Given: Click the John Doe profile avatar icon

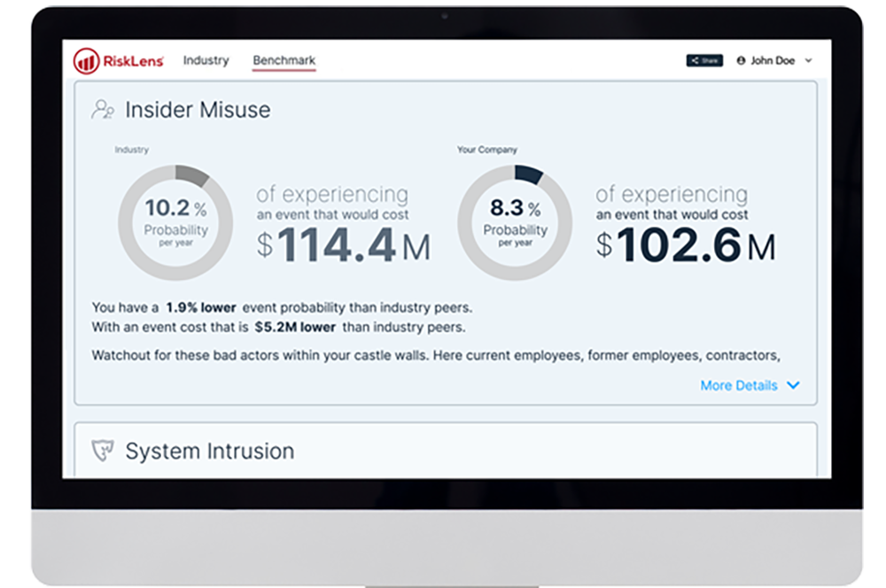Looking at the screenshot, I should point(742,59).
